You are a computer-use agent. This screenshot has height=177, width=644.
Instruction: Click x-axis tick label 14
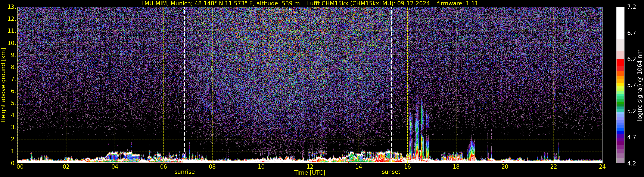coord(358,167)
